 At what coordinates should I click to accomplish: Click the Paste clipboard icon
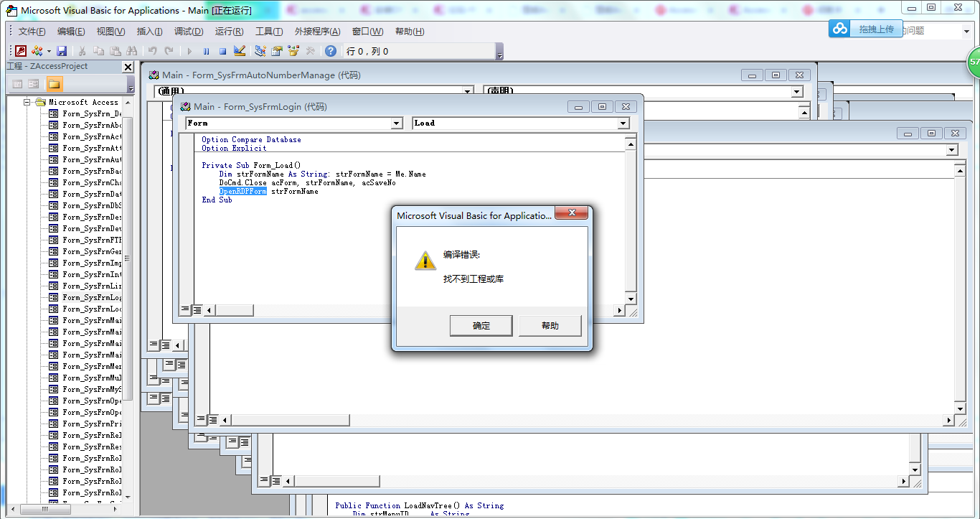[x=115, y=51]
